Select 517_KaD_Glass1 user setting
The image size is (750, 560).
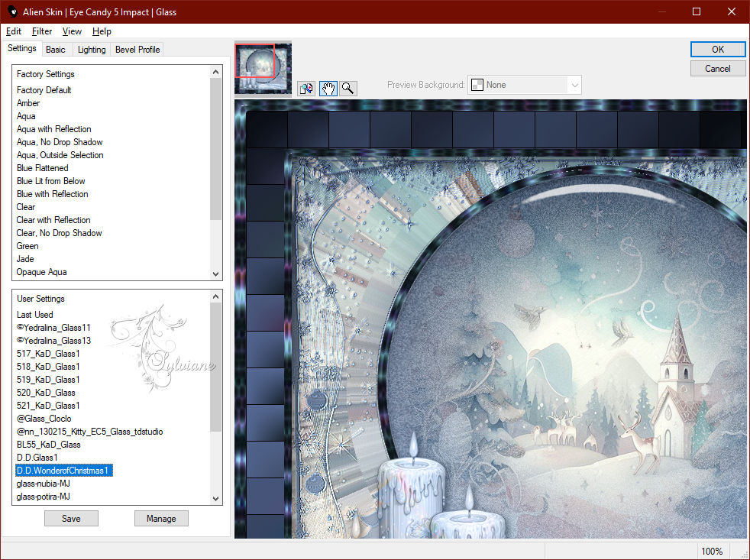coord(48,353)
